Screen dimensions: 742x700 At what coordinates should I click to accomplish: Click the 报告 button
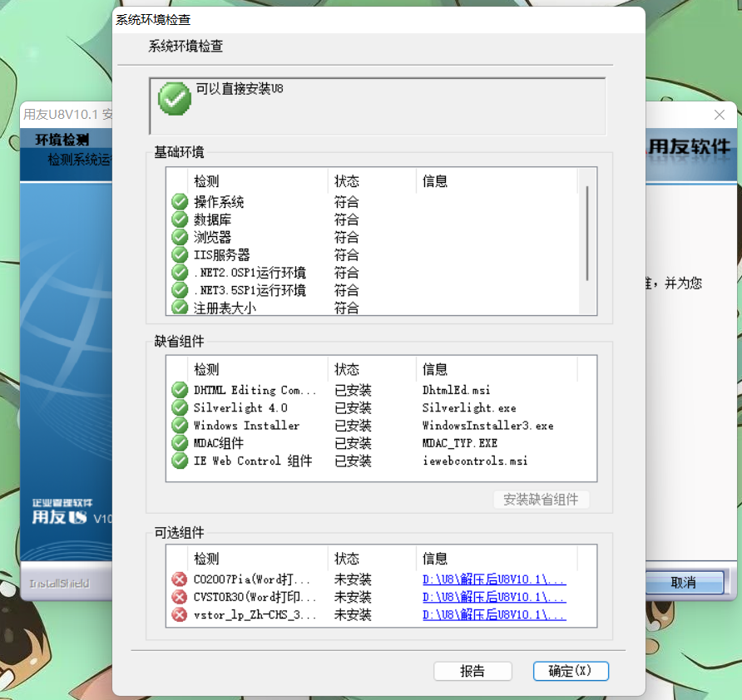coord(472,671)
